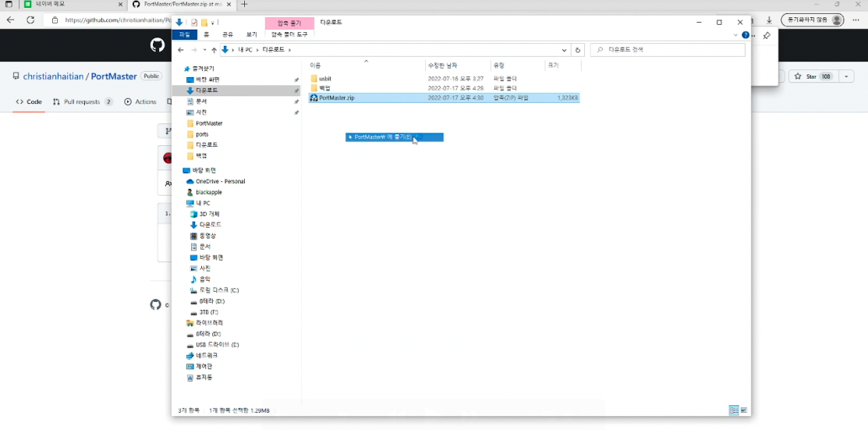Switch to GitHub Code tab
868x430 pixels.
(x=29, y=102)
